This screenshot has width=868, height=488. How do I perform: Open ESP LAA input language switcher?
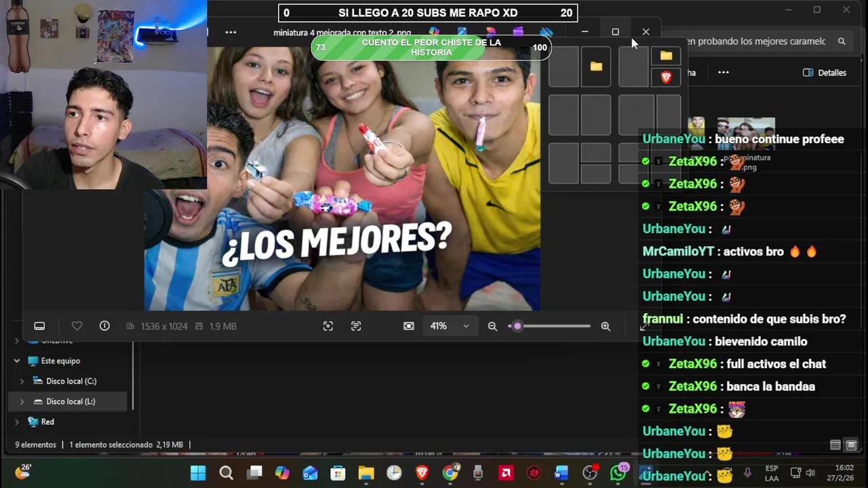pyautogui.click(x=772, y=473)
